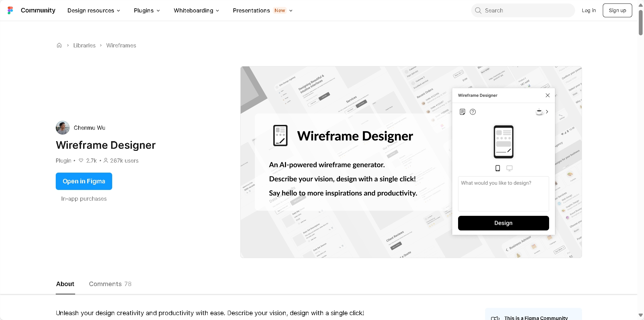Close the Wireframe Designer plugin panel
The image size is (644, 320).
click(x=547, y=95)
